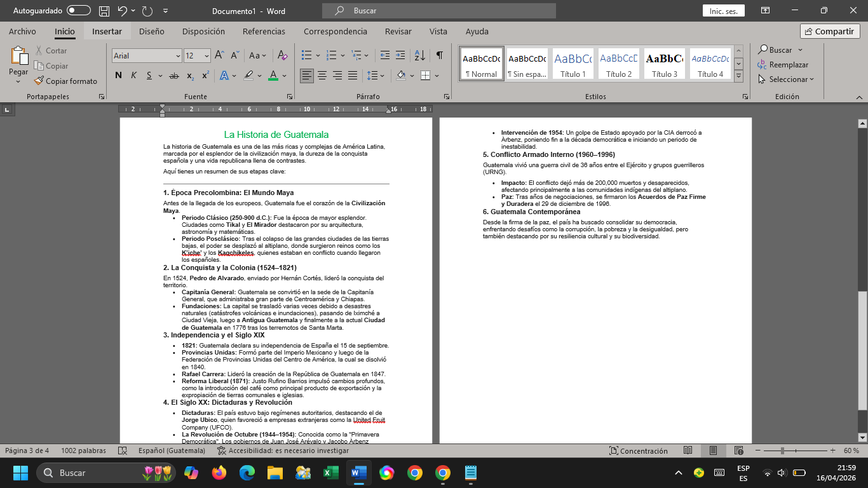Increase the paragraph indent
This screenshot has width=868, height=488.
coord(400,56)
